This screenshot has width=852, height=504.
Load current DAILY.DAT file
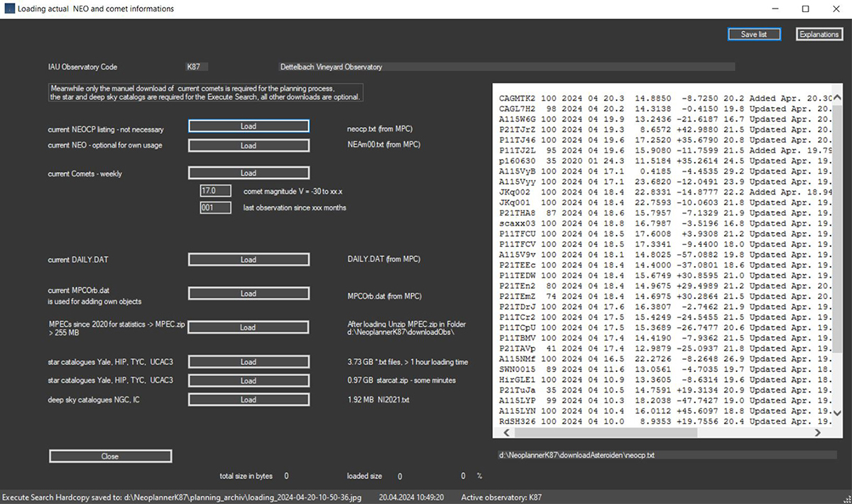coord(248,260)
